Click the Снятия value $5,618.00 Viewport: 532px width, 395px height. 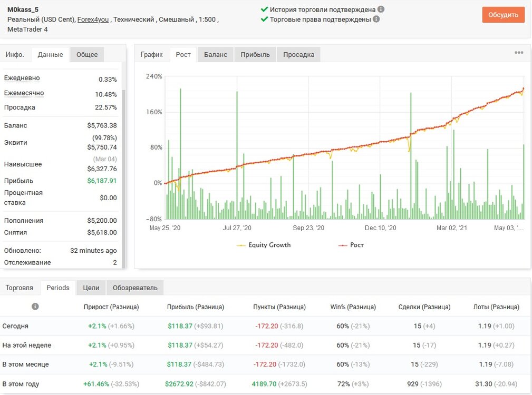(x=102, y=232)
